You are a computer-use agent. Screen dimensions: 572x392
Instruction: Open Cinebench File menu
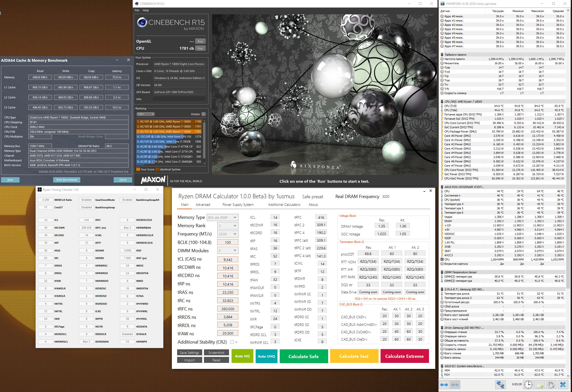click(137, 10)
